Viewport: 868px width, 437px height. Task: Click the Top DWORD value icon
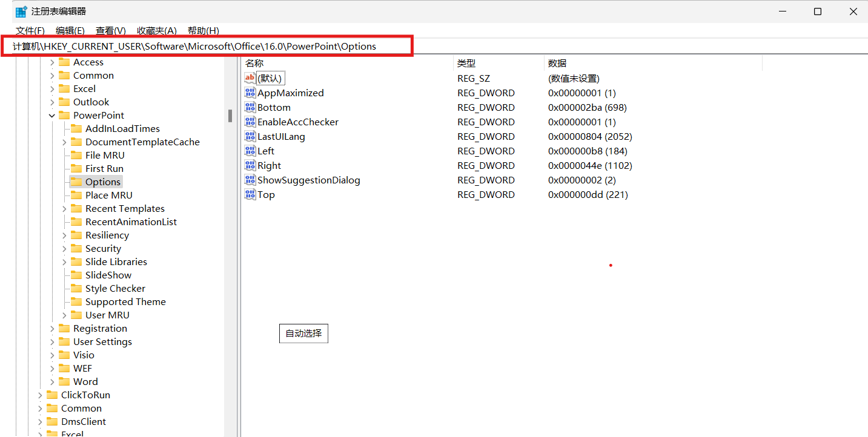250,194
